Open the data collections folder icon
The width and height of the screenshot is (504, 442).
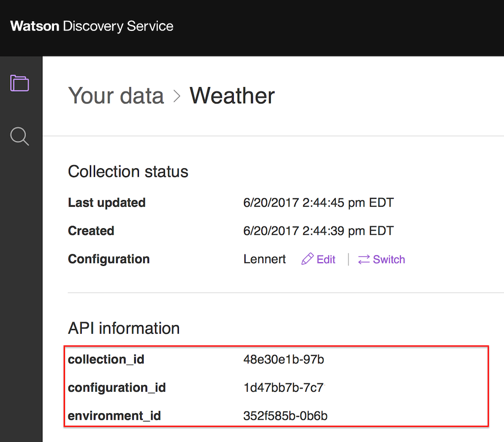coord(20,83)
